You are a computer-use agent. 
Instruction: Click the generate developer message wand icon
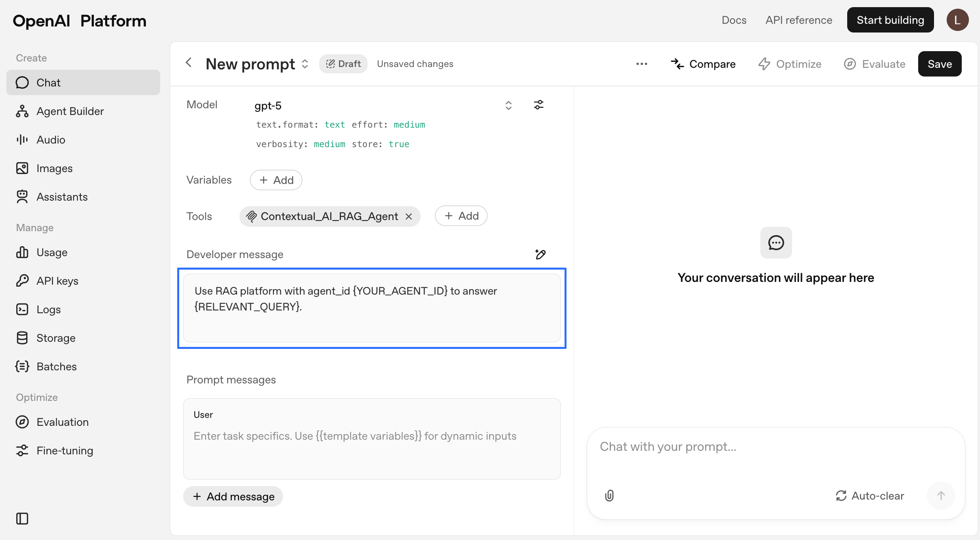tap(540, 254)
